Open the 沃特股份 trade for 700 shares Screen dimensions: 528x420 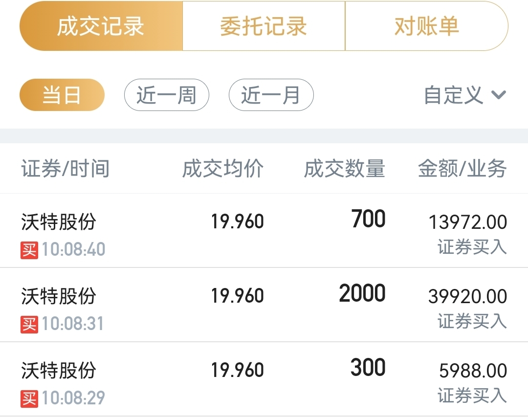(59, 222)
